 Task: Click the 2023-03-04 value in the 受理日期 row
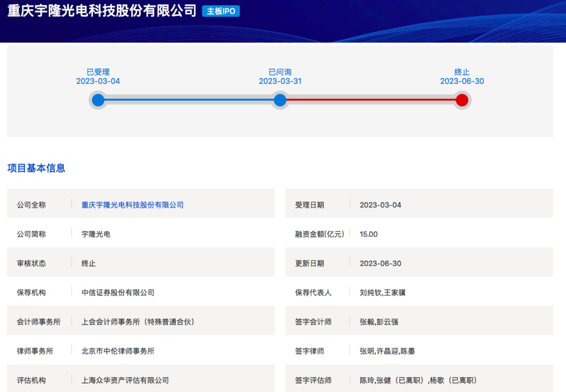point(381,205)
